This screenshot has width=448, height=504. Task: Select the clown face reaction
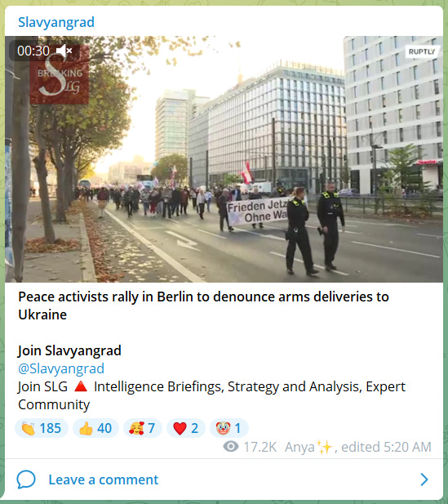coord(229,428)
